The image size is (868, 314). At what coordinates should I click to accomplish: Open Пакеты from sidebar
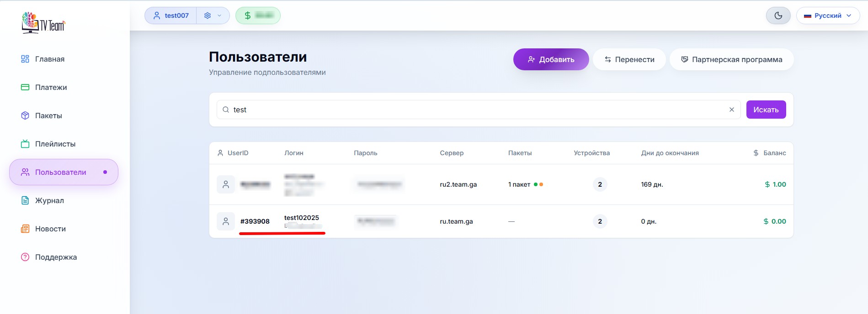point(48,115)
